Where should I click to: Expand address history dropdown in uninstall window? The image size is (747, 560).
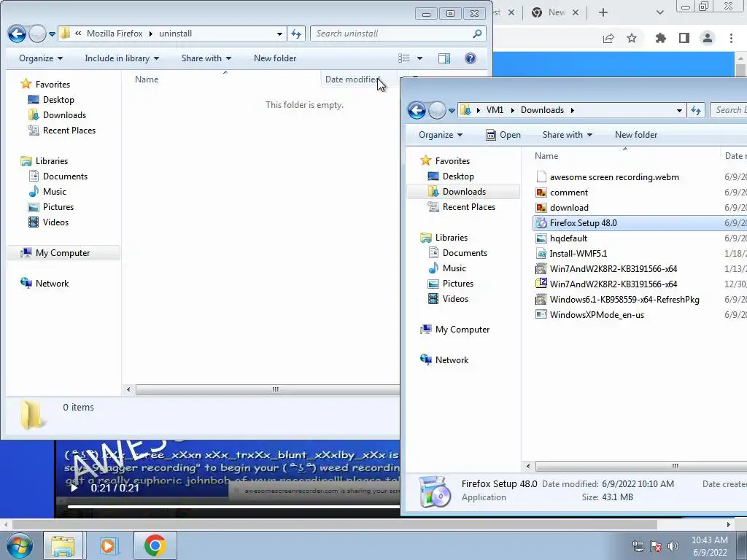pyautogui.click(x=279, y=34)
